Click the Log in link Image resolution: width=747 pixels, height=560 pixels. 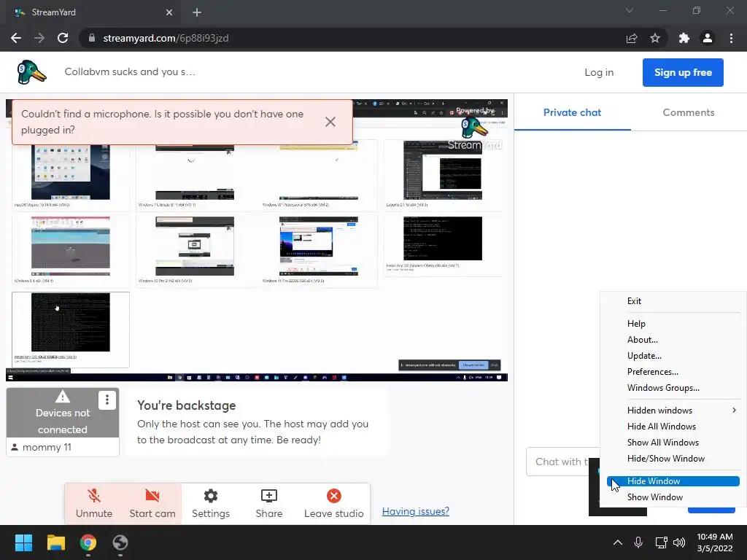(x=599, y=72)
